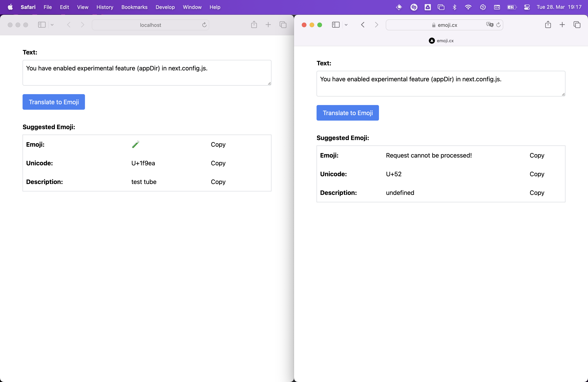Open a new tab with the plus icon

click(x=268, y=25)
